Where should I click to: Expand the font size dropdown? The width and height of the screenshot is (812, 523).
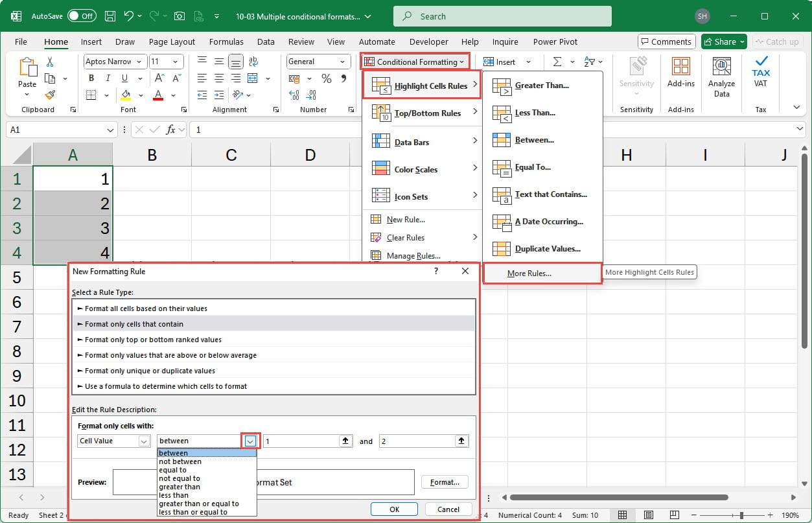click(x=176, y=62)
